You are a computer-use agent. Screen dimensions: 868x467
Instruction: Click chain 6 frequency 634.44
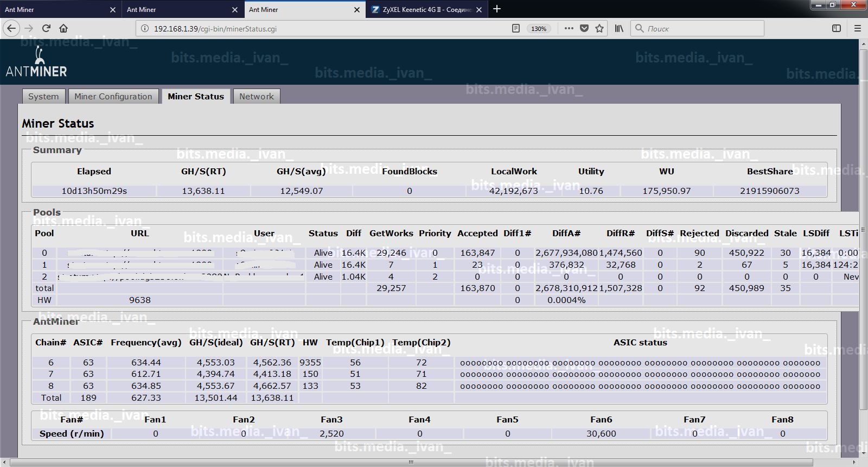[146, 362]
